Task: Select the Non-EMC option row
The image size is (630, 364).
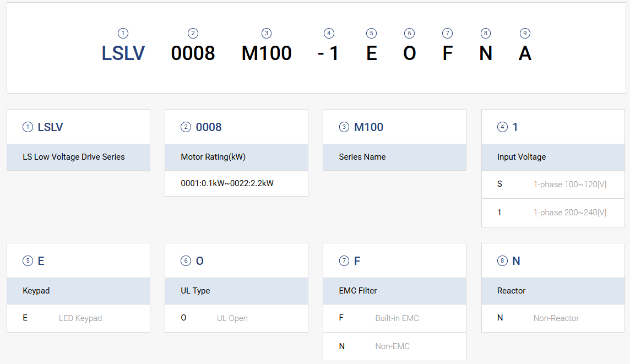Action: pos(394,346)
